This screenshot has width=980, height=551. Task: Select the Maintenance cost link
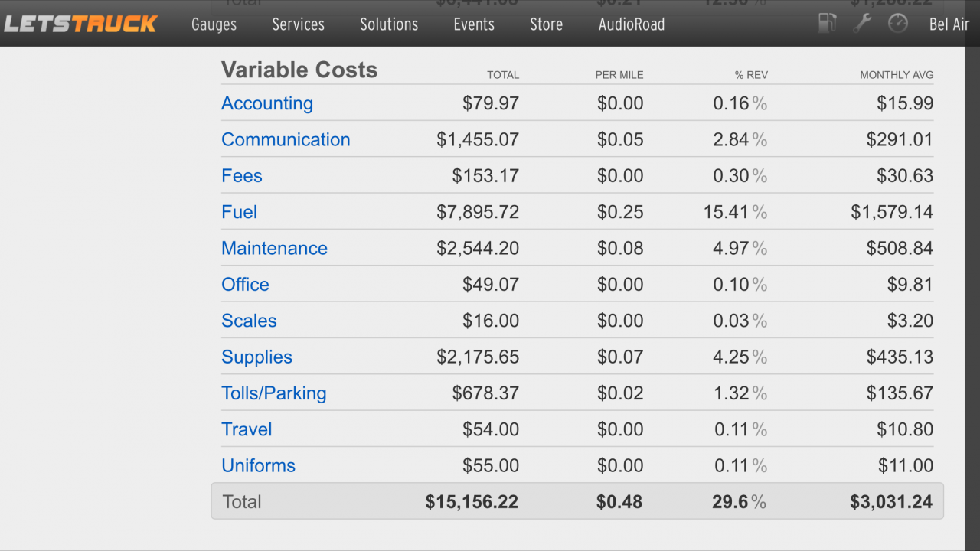pyautogui.click(x=274, y=248)
